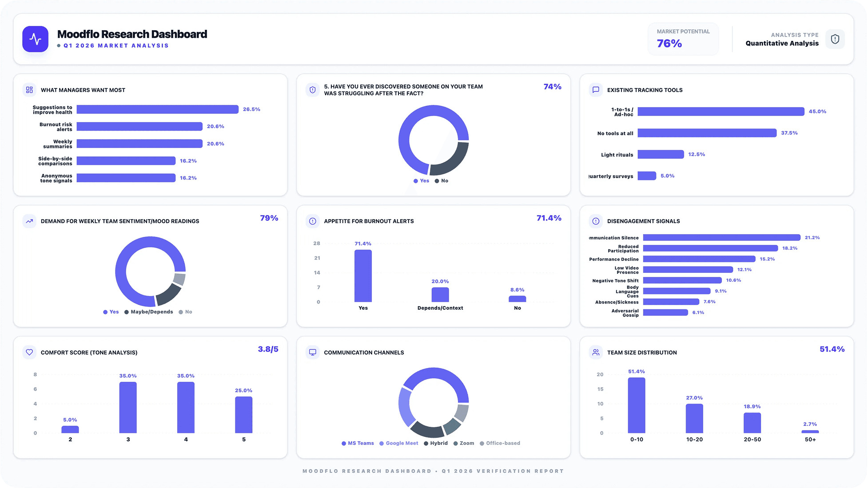Click the alert icon next to Disengagement Signals
Screen dimensions: 868x488
(596, 221)
